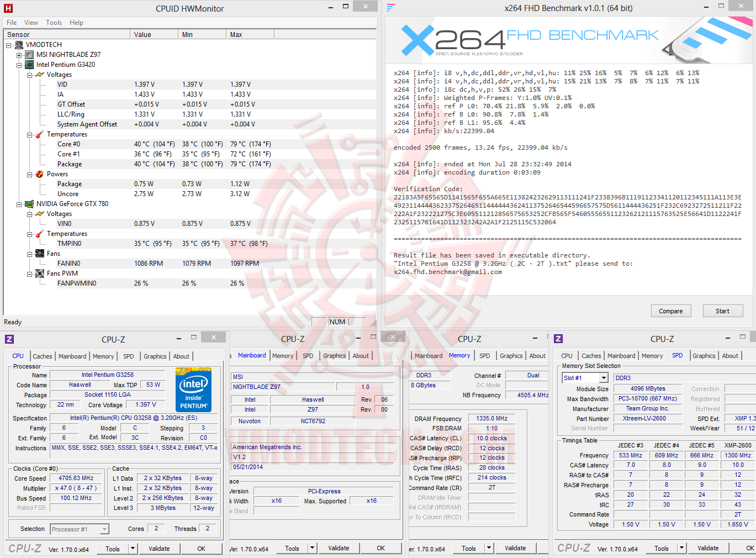Open the Help menu in HWMonitor
The image size is (756, 558).
coord(76,23)
